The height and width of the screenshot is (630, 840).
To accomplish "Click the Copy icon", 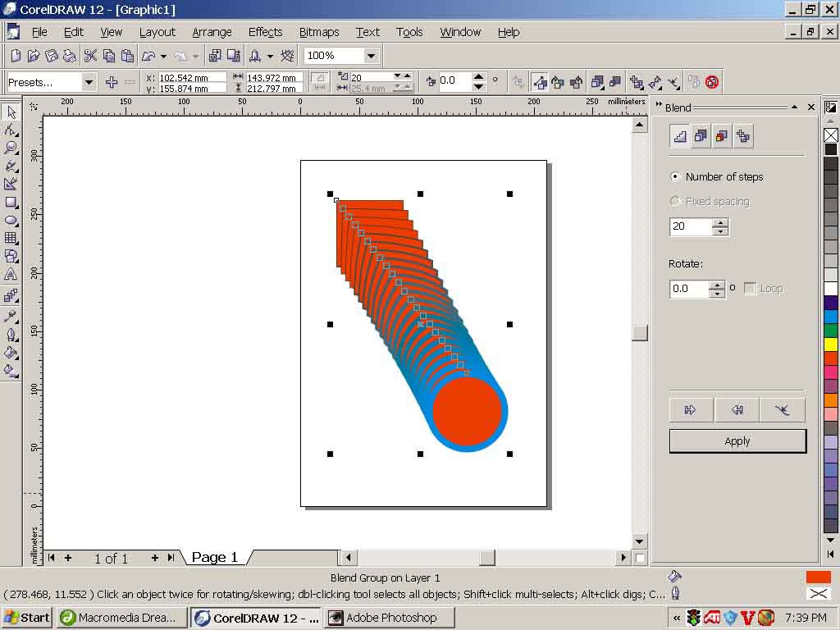I will coord(109,56).
